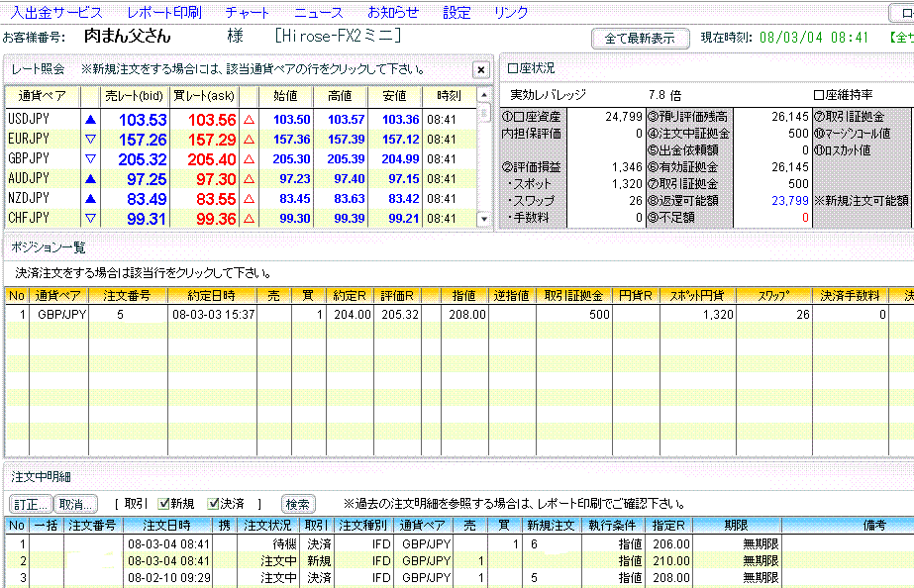Click the CHFJPY down-triangle bid indicator
Screen dimensions: 914x588
click(91, 218)
